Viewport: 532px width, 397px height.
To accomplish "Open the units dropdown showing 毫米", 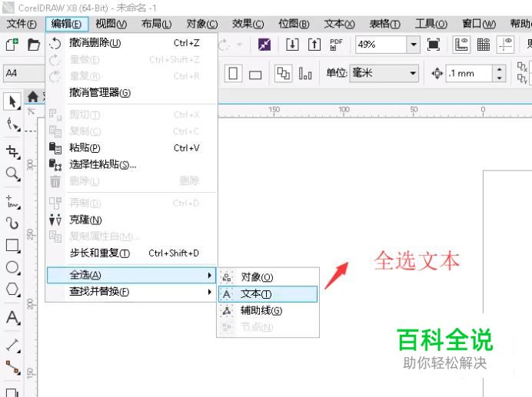I will [x=384, y=73].
